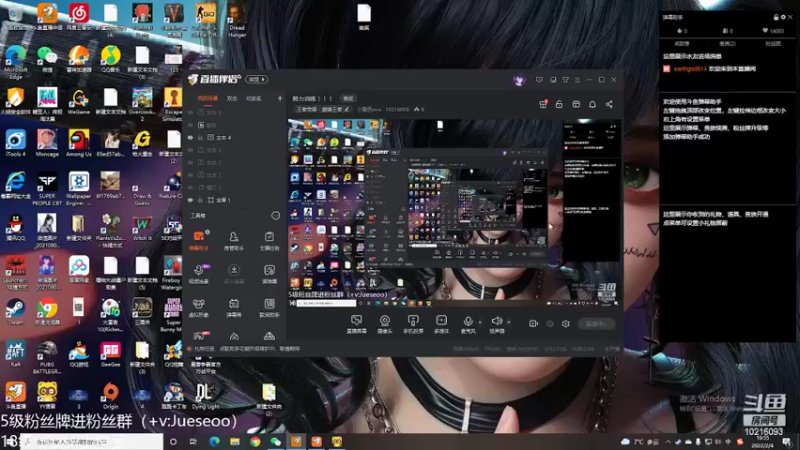Open the 弹幕助手 danmaku assistant tool
800x450 pixels.
coord(198,240)
